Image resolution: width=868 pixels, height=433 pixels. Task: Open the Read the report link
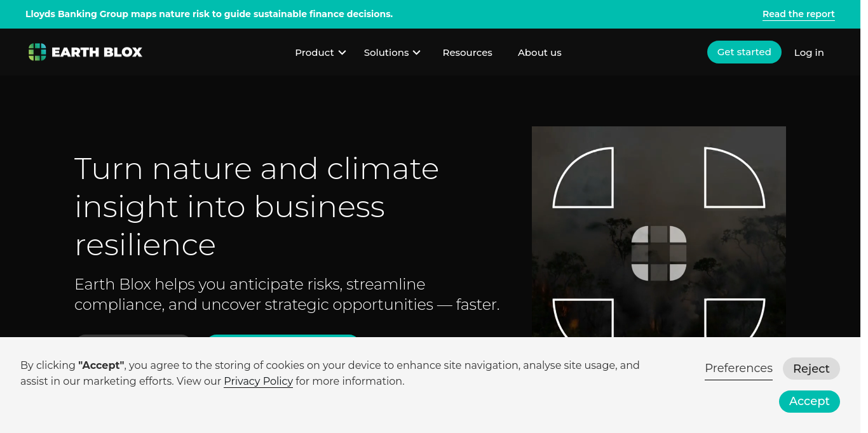pos(798,14)
